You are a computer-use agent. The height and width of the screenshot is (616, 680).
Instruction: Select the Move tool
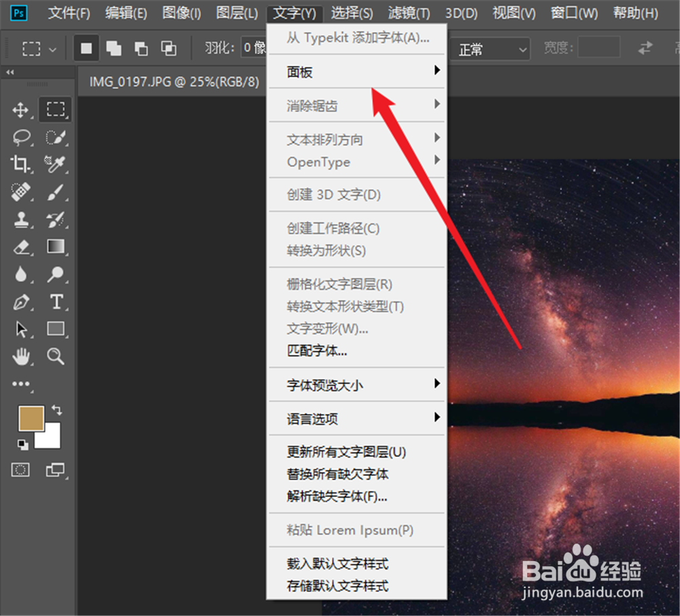pyautogui.click(x=20, y=110)
